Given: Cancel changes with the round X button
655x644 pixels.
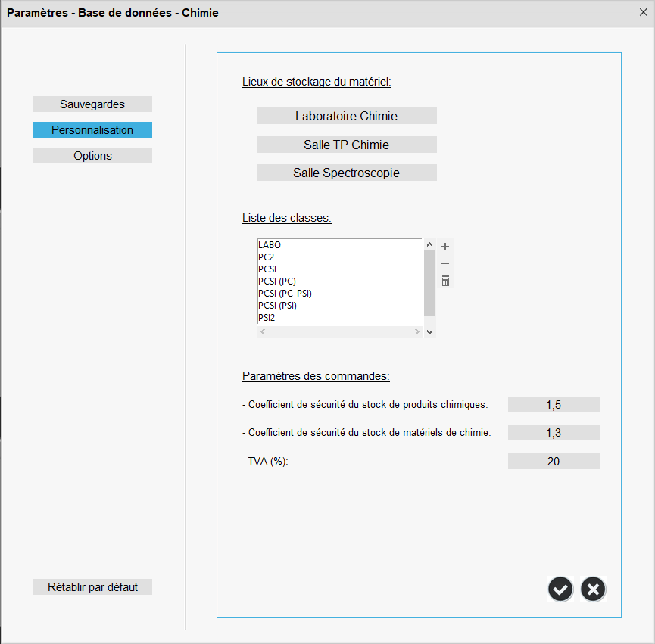Looking at the screenshot, I should pos(594,589).
